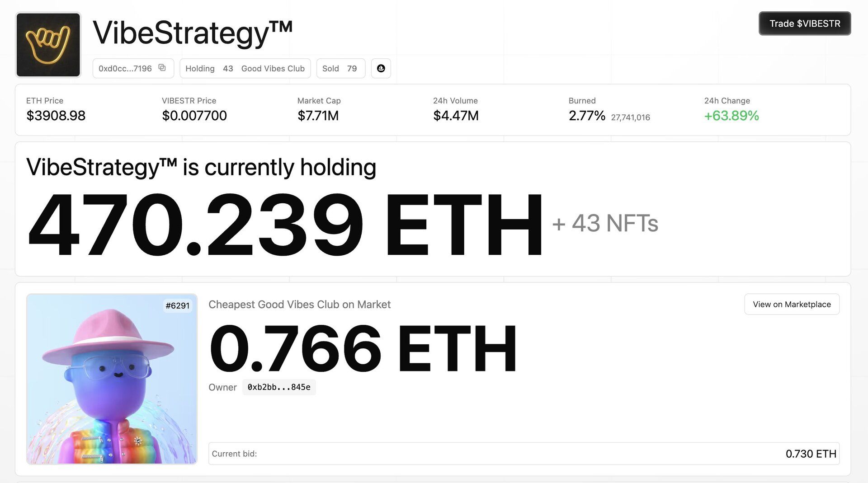Select the Sold 79 pill
This screenshot has height=483, width=868.
[x=340, y=69]
